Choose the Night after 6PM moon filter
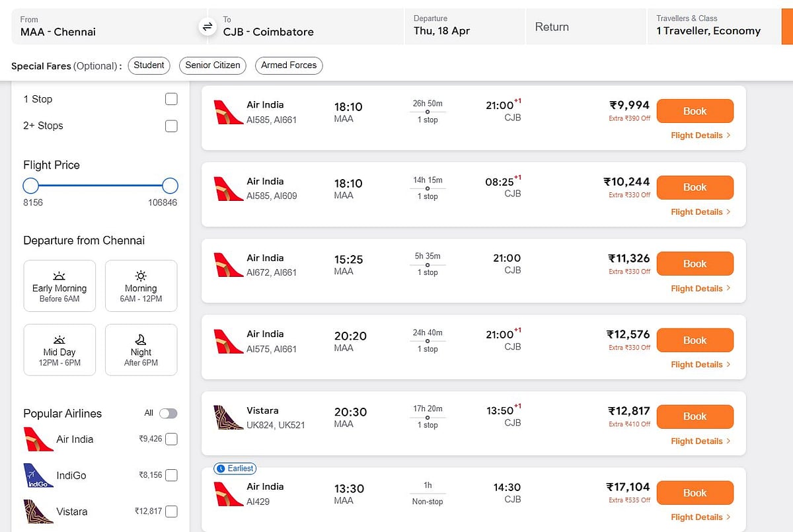Screen dimensions: 793x532 tap(141, 349)
